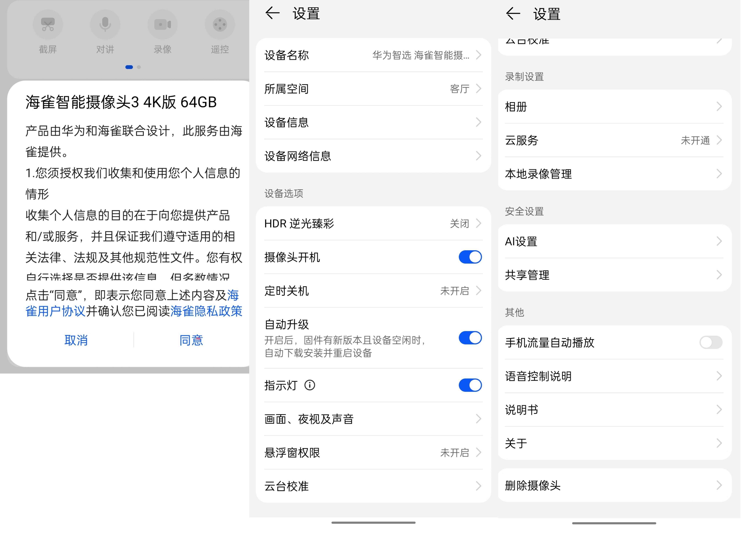Viewport: 747px width, 560px height.
Task: Click the 客厅 value text
Action: [459, 89]
